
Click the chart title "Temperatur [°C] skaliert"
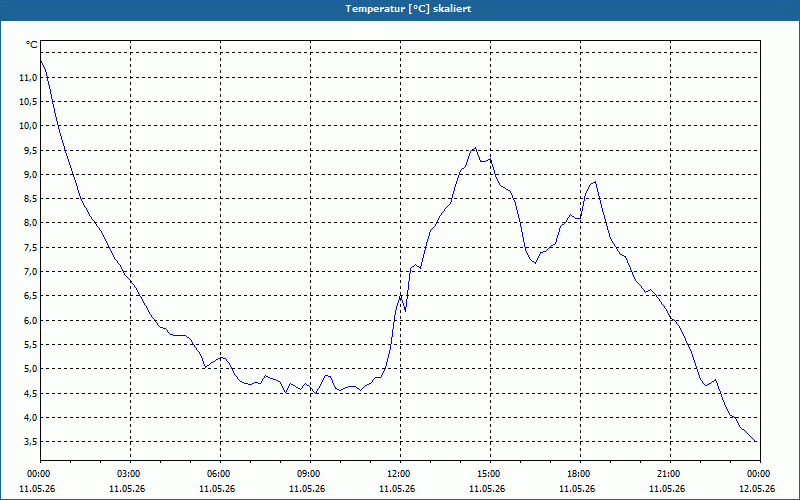(408, 9)
